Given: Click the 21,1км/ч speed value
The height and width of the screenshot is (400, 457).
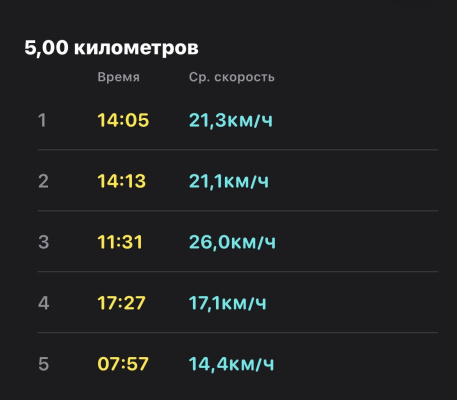Looking at the screenshot, I should tap(229, 181).
